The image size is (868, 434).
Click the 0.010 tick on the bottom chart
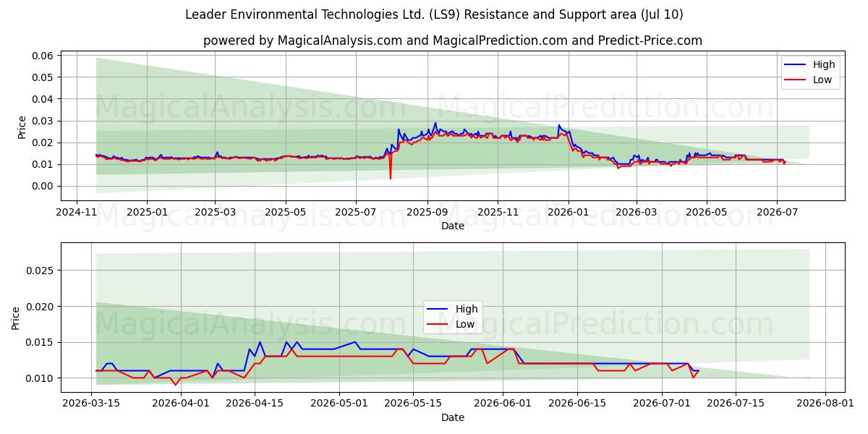pos(41,378)
